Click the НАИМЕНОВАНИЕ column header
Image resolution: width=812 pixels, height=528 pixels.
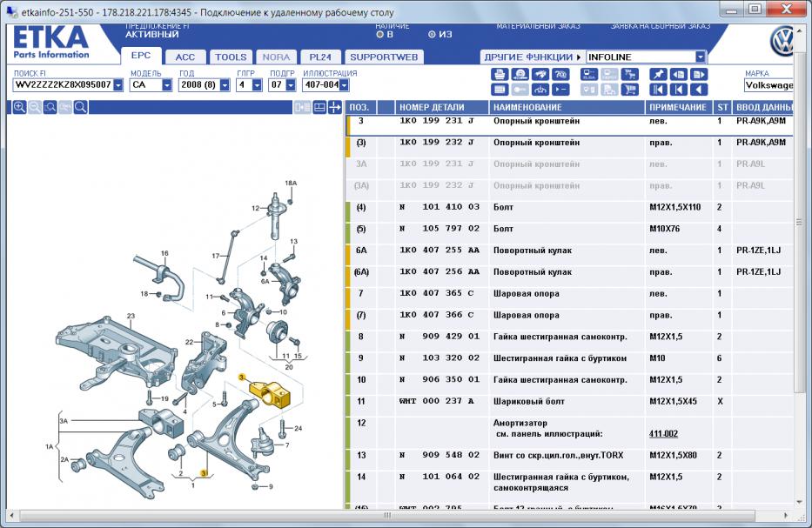pyautogui.click(x=567, y=107)
